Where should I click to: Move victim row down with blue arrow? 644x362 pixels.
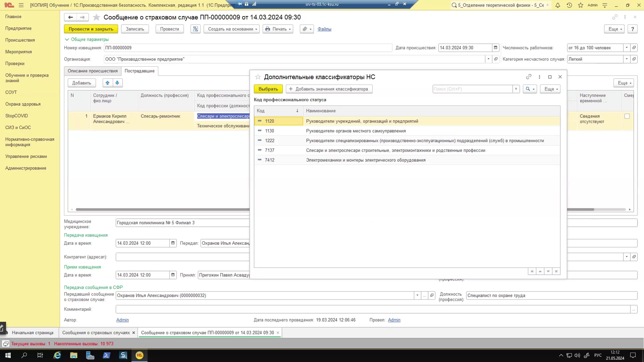(117, 83)
